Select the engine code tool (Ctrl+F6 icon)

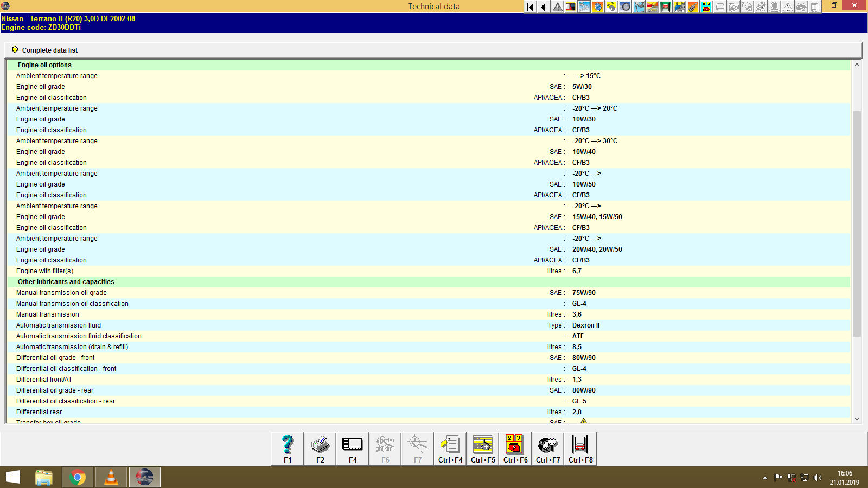point(515,448)
